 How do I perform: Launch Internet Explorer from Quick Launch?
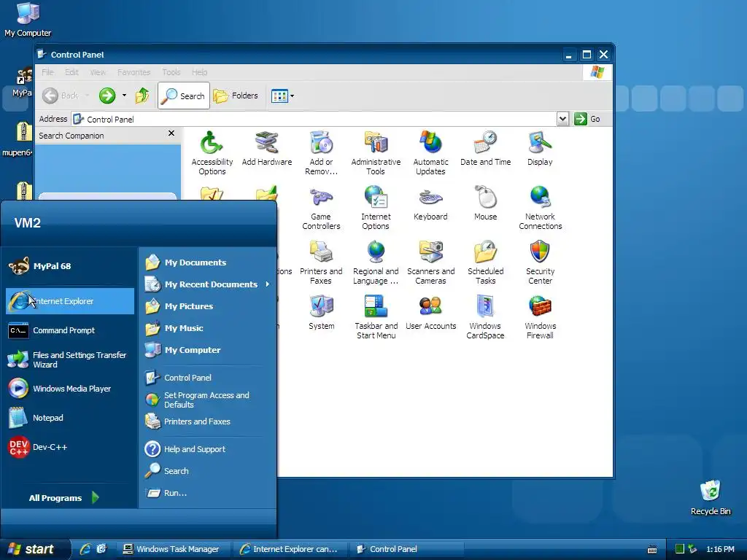[x=85, y=549]
